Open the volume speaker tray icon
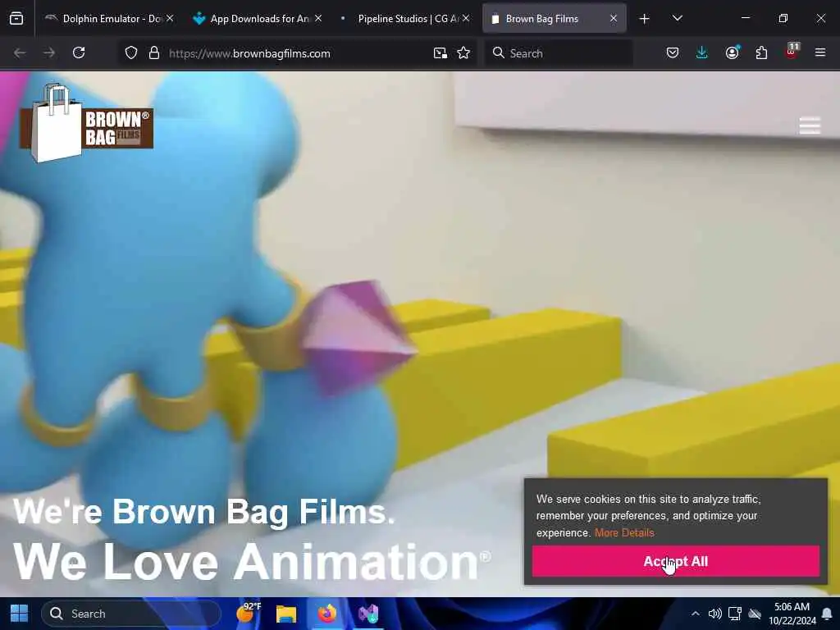This screenshot has height=630, width=840. 714,614
